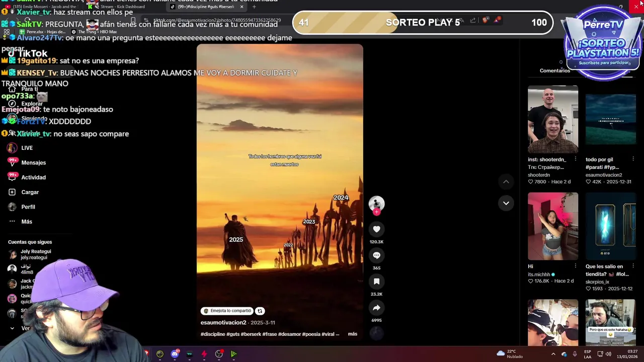Follow esaumotivacion2 via red plus badge
Viewport: 644px width, 362px height.
tap(376, 212)
